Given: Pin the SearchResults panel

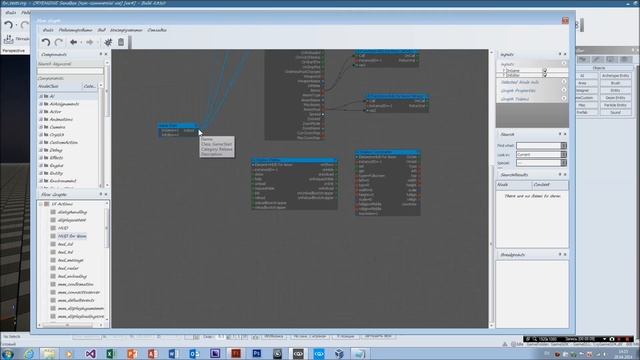Looking at the screenshot, I should click(x=560, y=175).
